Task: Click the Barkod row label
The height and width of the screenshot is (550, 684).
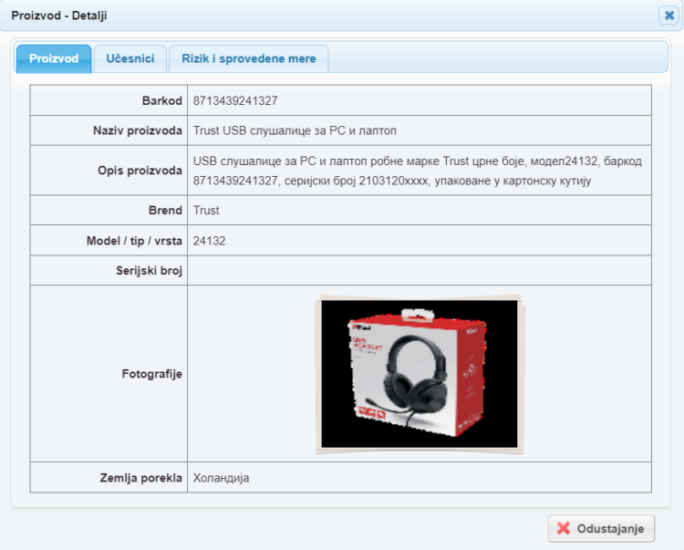Action: [162, 101]
